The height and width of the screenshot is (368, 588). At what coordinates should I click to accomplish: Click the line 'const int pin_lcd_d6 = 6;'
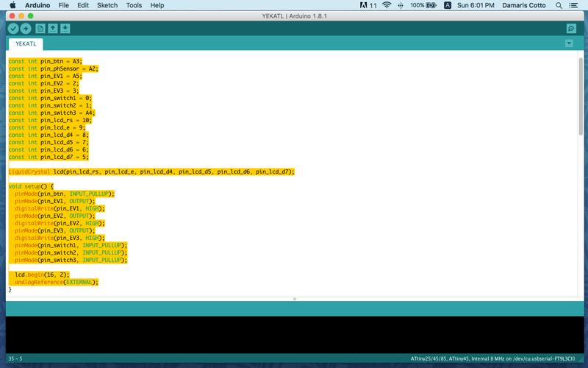tap(49, 149)
